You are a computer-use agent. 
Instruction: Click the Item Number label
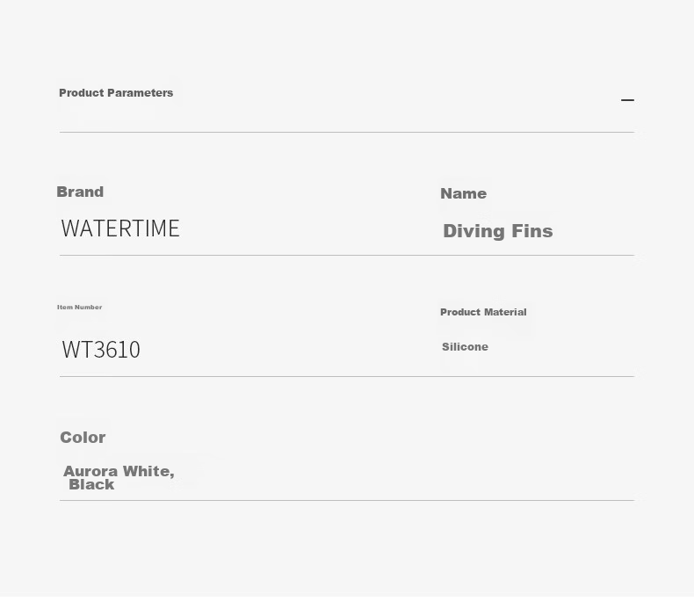coord(80,307)
